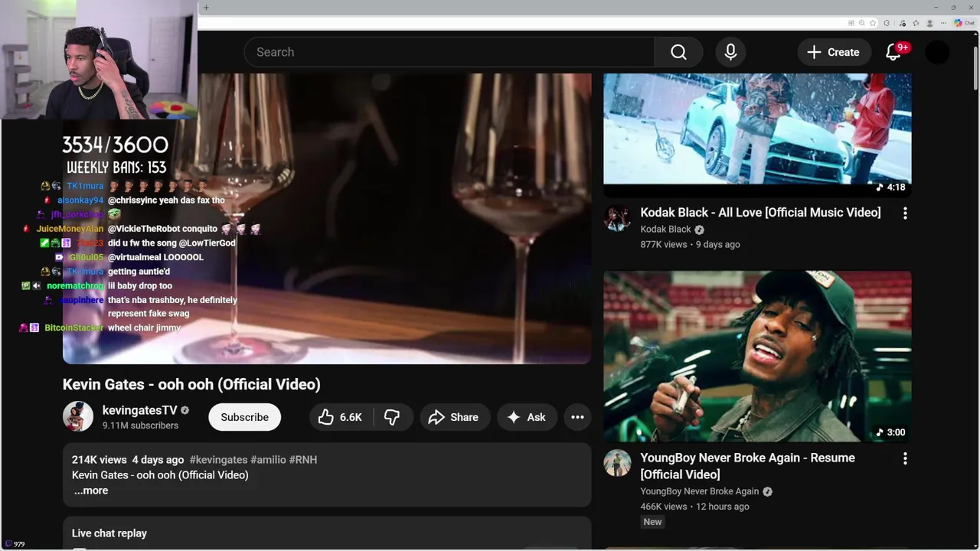Click YoungBoy Never Broke Again channel avatar
The height and width of the screenshot is (551, 980).
coord(617,463)
